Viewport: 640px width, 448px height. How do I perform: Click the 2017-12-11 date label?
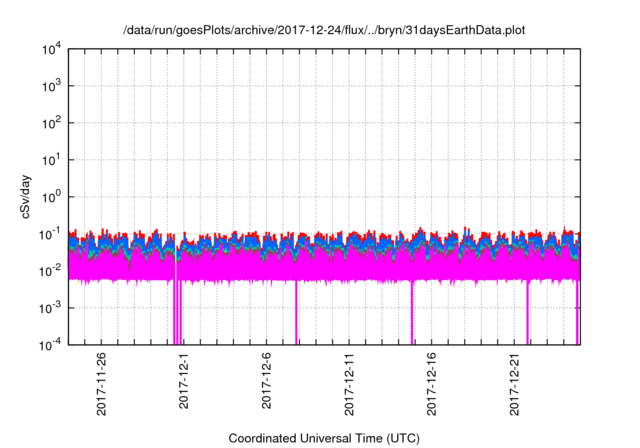click(349, 384)
